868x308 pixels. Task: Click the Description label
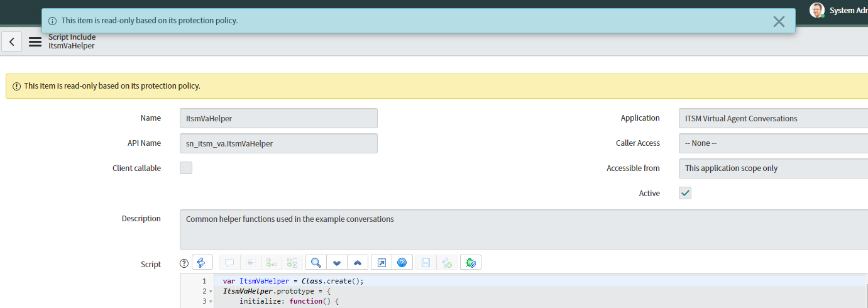(x=141, y=218)
